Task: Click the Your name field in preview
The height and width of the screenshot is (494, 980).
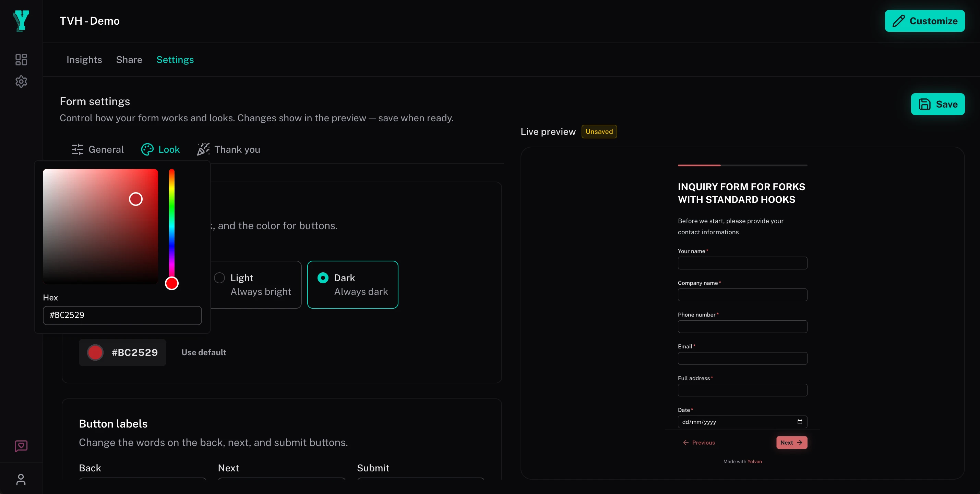Action: click(x=742, y=263)
